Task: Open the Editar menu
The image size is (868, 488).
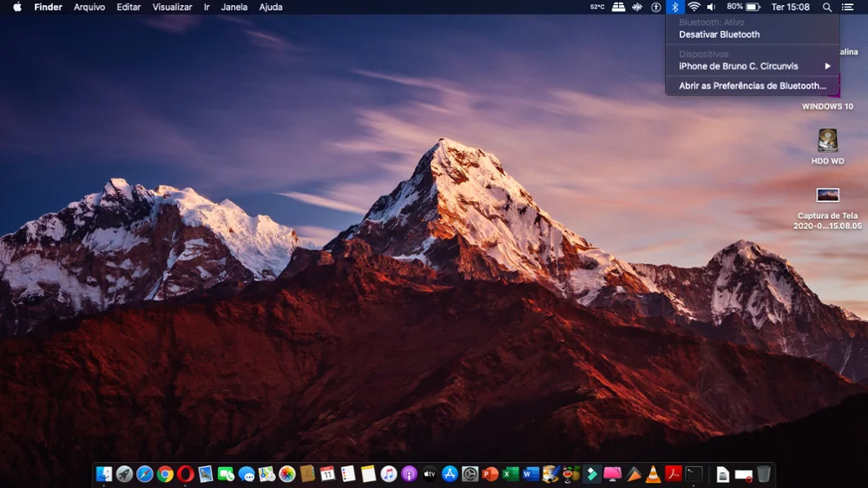Action: point(128,7)
